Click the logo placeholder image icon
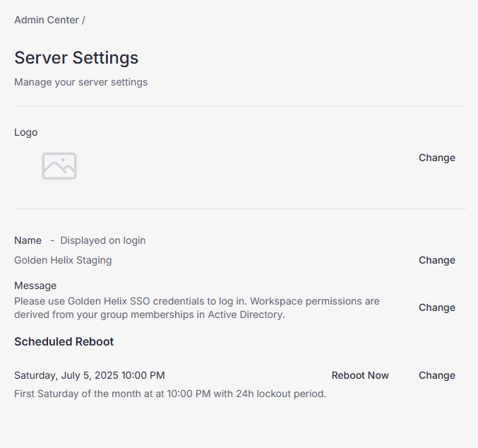Screen dimensions: 478x448 click(x=59, y=166)
